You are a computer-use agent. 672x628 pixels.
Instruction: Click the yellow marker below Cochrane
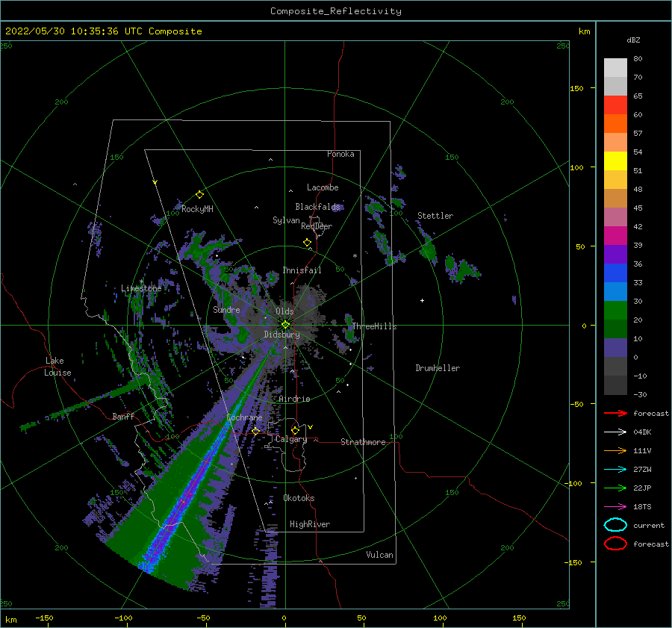tap(256, 431)
